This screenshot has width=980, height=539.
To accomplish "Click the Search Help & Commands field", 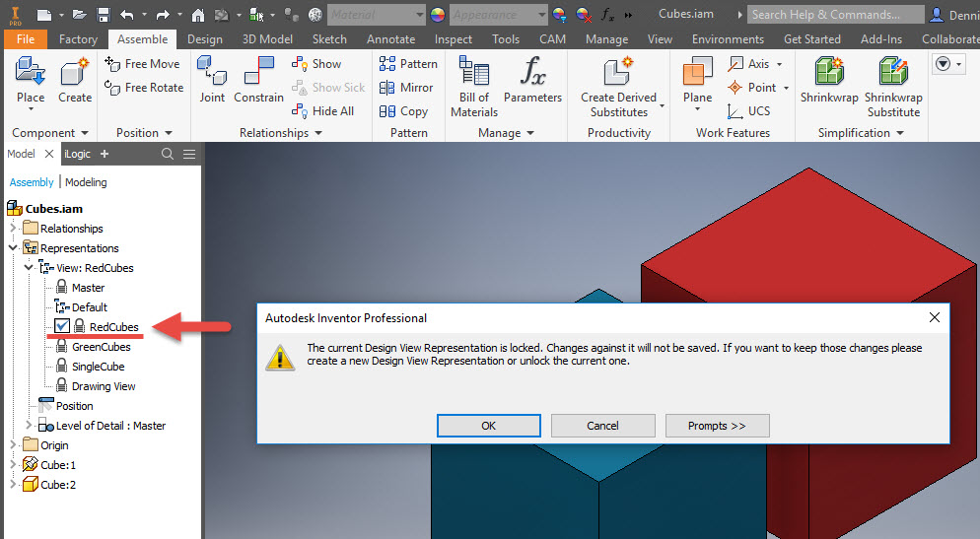I will click(x=835, y=15).
